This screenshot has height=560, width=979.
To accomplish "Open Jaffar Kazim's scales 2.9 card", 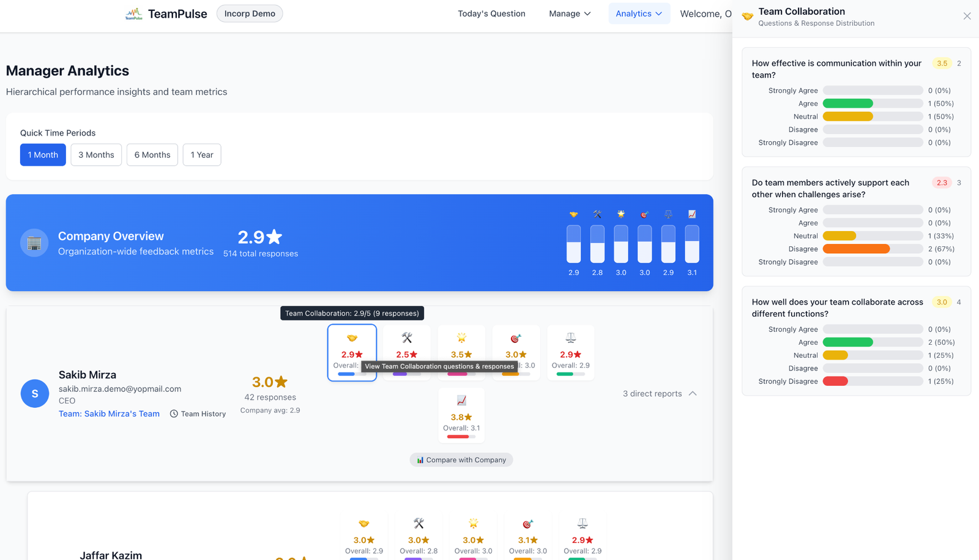I will [583, 536].
